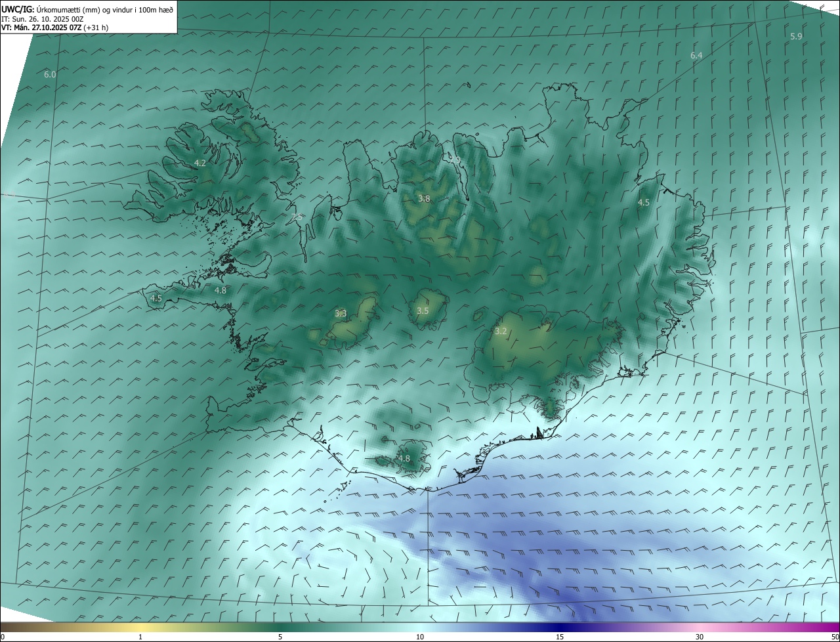Click the 10 label on the color scale
This screenshot has width=840, height=642.
420,637
